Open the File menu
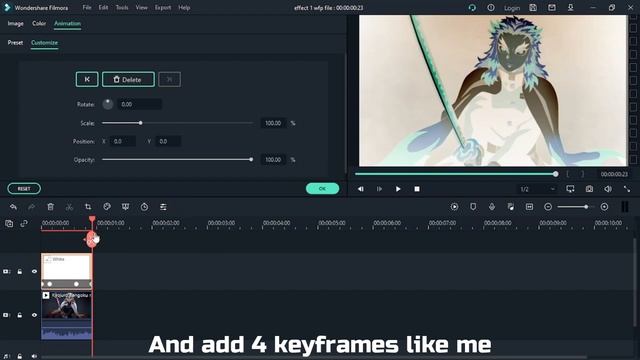 [87, 7]
